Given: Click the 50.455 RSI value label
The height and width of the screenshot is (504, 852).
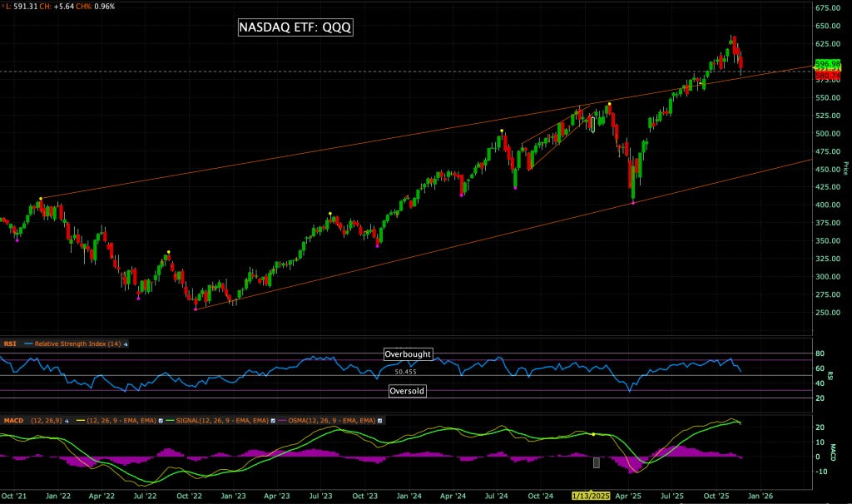Looking at the screenshot, I should pos(405,372).
